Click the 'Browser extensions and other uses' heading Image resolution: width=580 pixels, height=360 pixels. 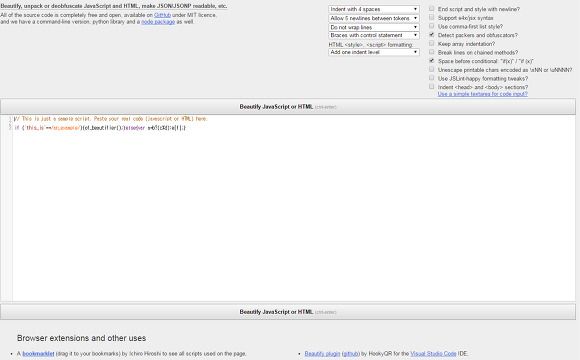81,338
